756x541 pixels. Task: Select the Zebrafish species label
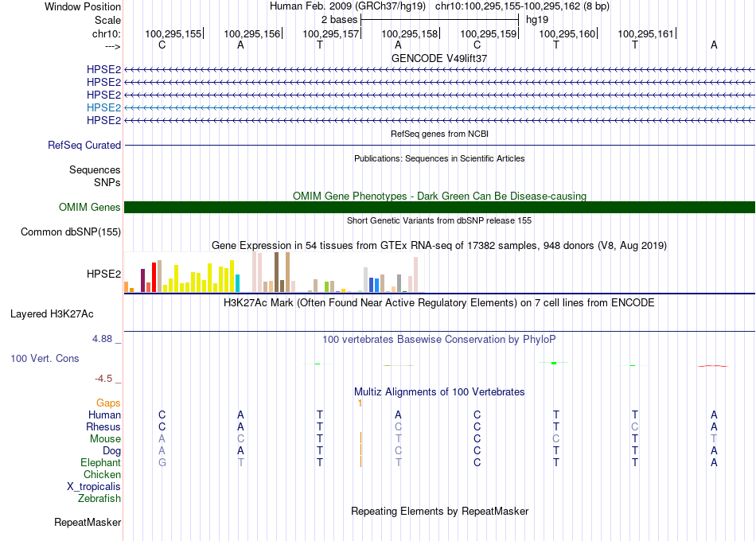(99, 498)
